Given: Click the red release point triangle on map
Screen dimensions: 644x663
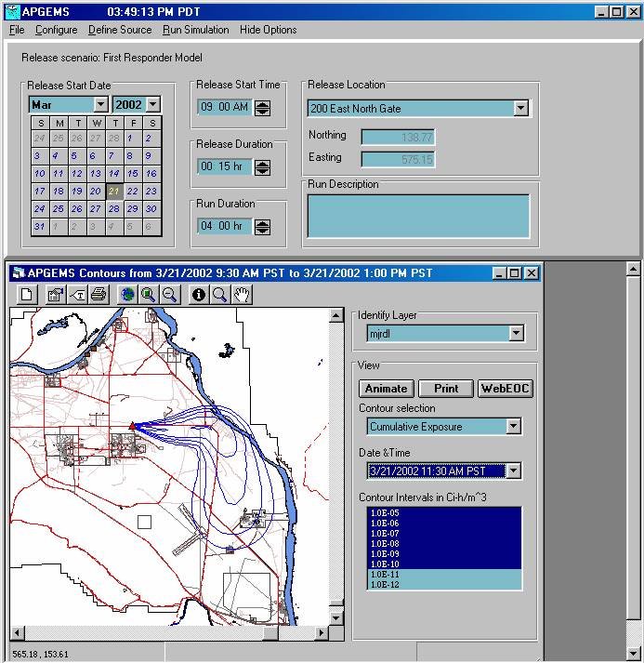Looking at the screenshot, I should (132, 426).
